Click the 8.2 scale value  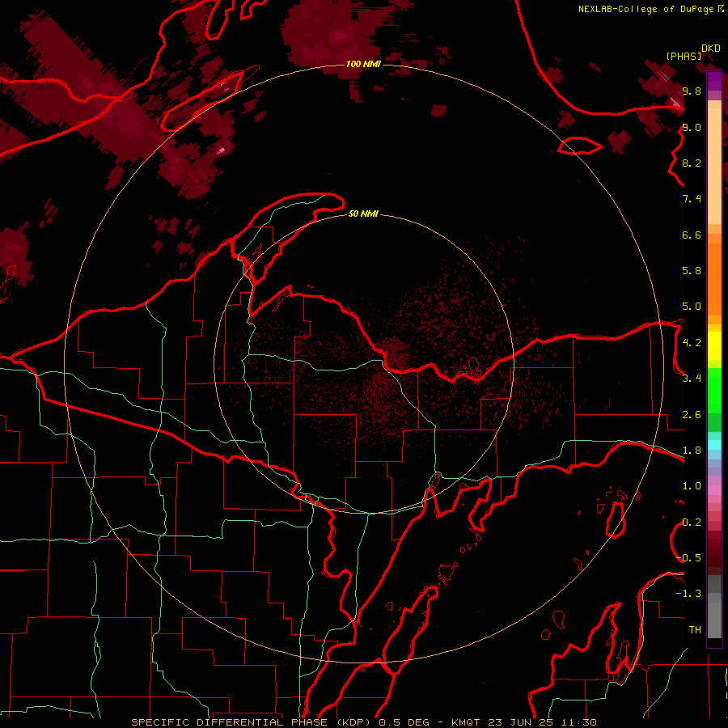[692, 163]
